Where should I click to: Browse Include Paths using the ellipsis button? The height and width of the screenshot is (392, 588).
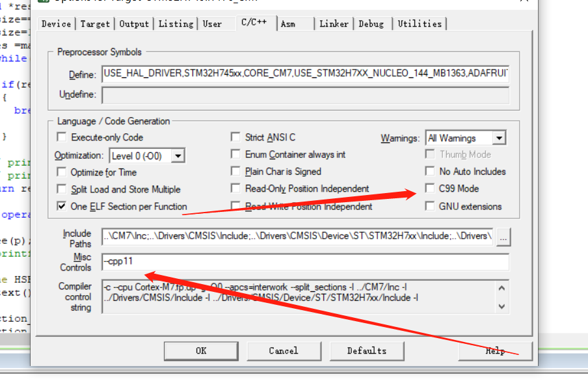coord(503,237)
